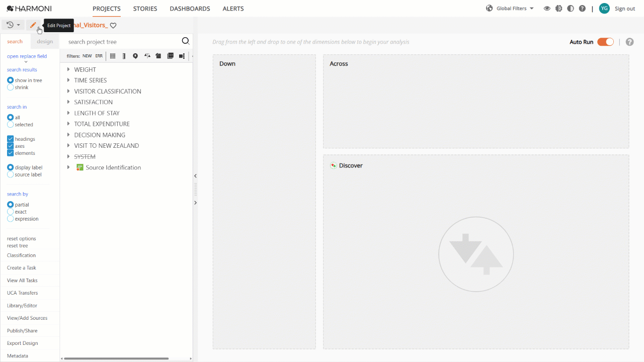644x362 pixels.
Task: Open the ALERTS menu
Action: (x=233, y=9)
